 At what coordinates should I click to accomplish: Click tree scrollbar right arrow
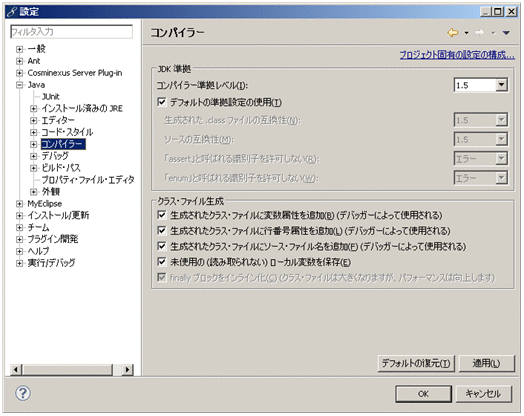[x=127, y=370]
